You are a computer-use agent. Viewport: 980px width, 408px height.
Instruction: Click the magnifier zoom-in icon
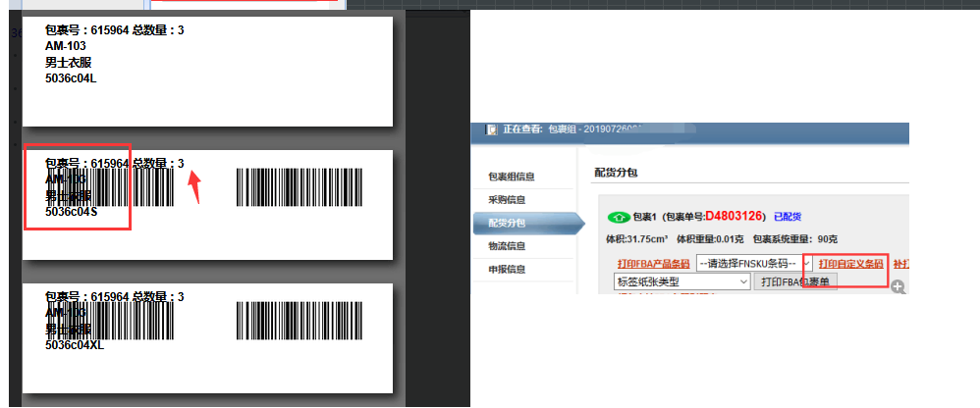tap(898, 287)
